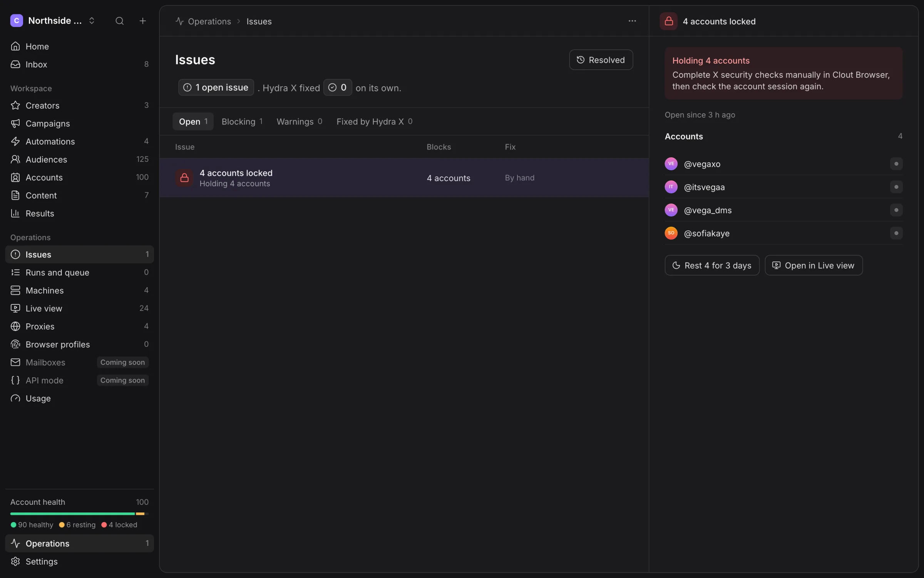Click the Hydra X fixed 0 chip
The width and height of the screenshot is (924, 578).
point(337,87)
